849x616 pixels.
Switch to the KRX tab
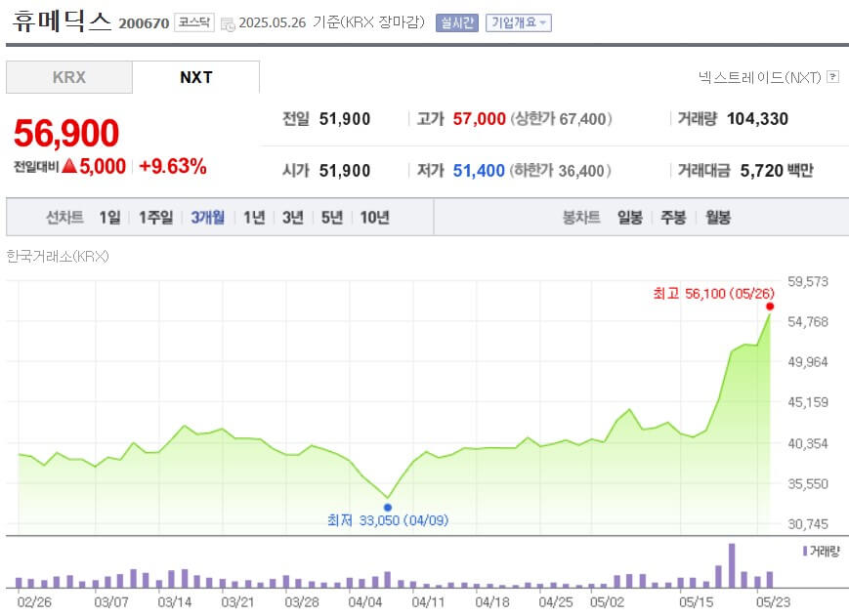point(68,77)
